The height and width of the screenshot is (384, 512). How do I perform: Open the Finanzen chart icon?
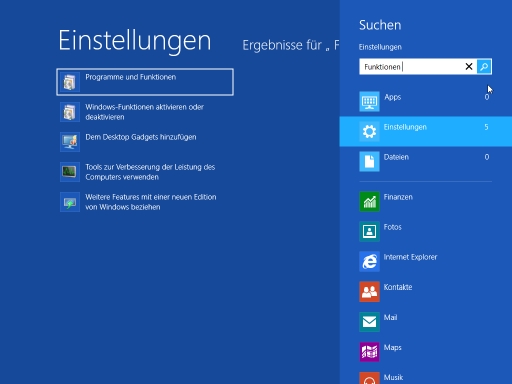point(369,201)
